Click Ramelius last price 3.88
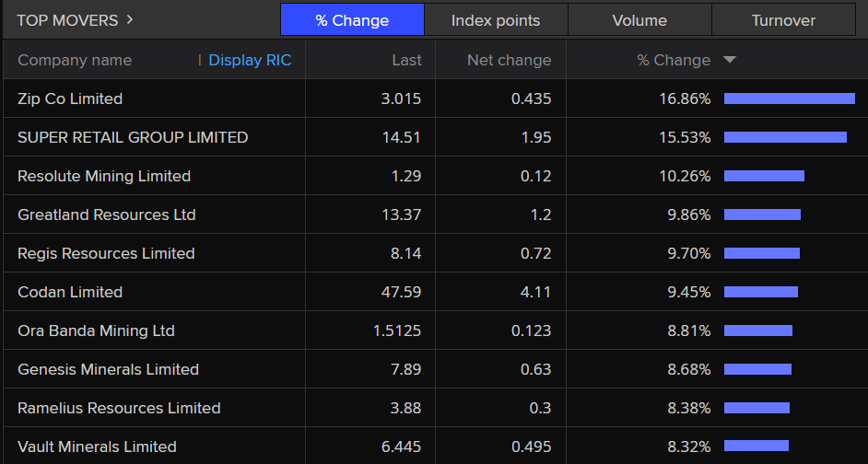 (x=405, y=408)
